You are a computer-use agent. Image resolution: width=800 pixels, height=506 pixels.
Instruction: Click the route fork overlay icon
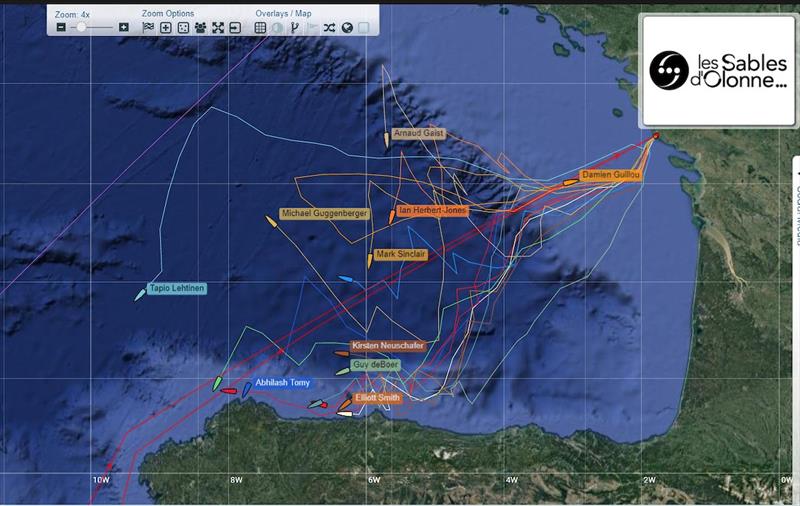coord(295,28)
